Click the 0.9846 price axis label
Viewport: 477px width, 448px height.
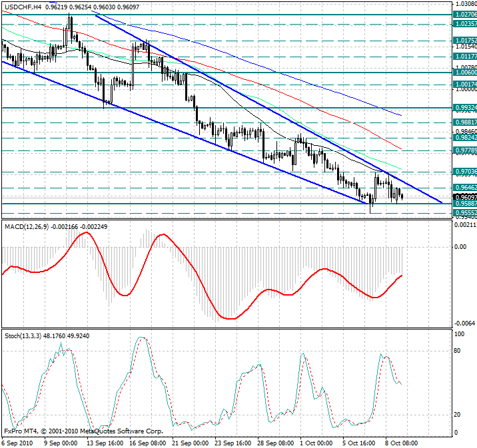click(x=466, y=132)
